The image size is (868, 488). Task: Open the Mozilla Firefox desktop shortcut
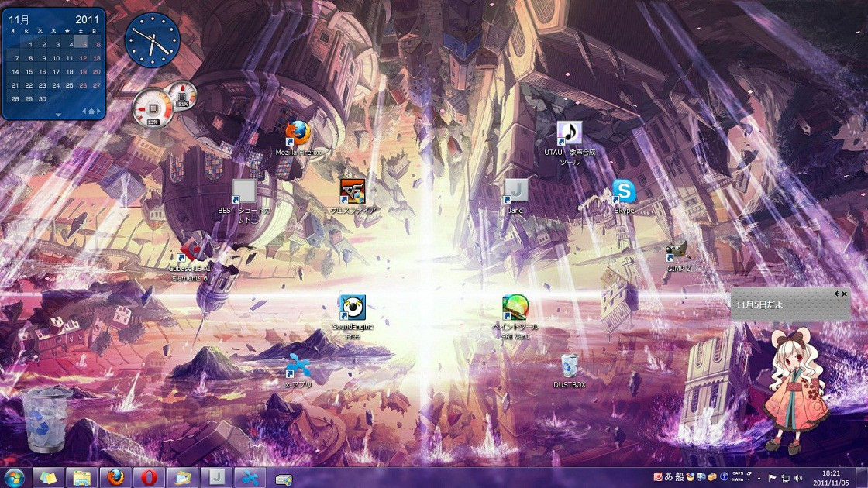tap(298, 139)
